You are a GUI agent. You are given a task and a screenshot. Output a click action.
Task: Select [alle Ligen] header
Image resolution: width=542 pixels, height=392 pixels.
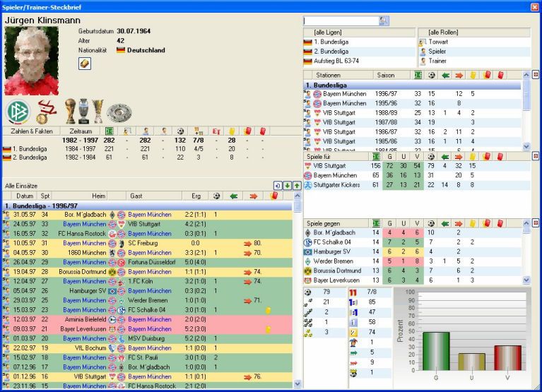click(360, 32)
